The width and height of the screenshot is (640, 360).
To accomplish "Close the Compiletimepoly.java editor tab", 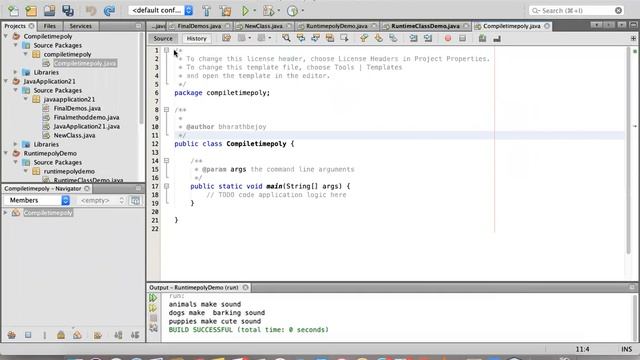I will click(x=547, y=26).
